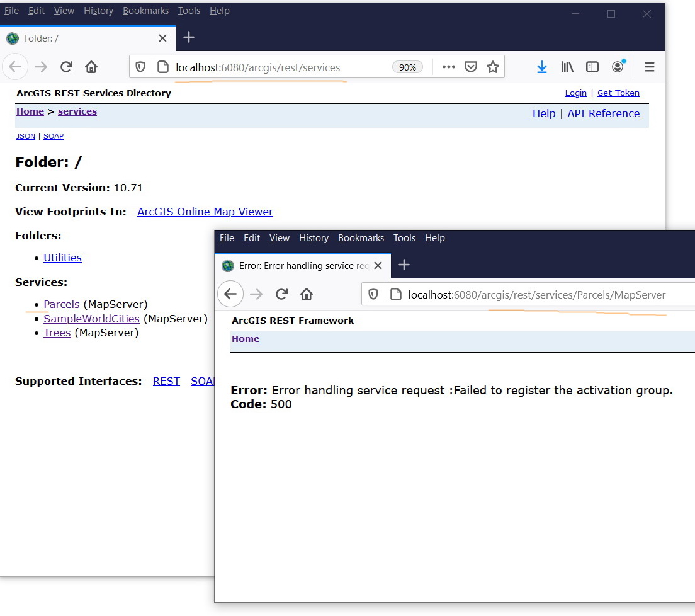The width and height of the screenshot is (695, 616).
Task: Go back in the error window
Action: tap(230, 294)
